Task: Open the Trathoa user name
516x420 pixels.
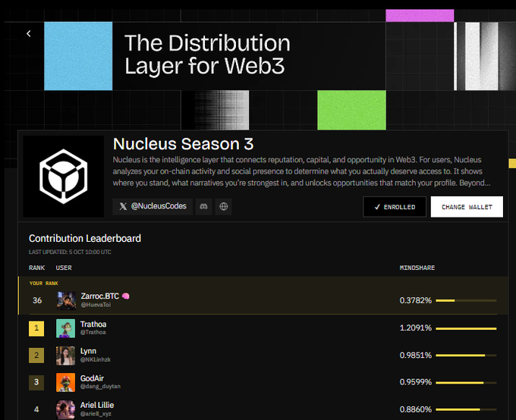Action: (93, 324)
